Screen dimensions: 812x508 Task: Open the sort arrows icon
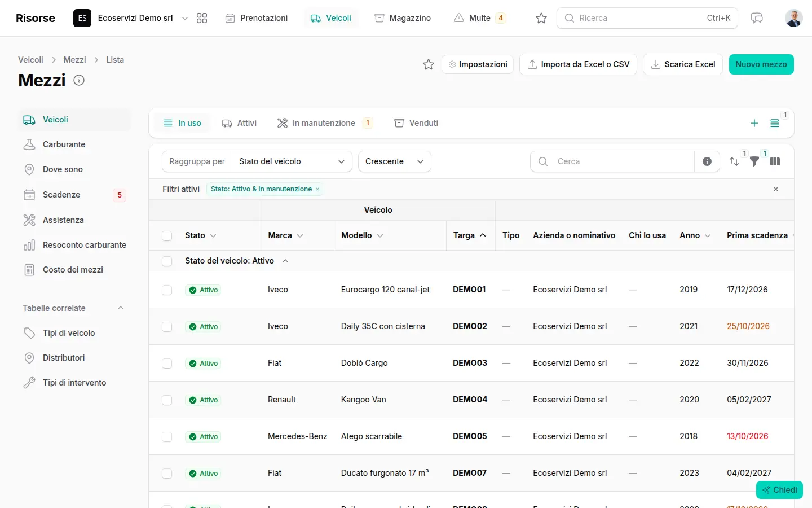coord(734,161)
